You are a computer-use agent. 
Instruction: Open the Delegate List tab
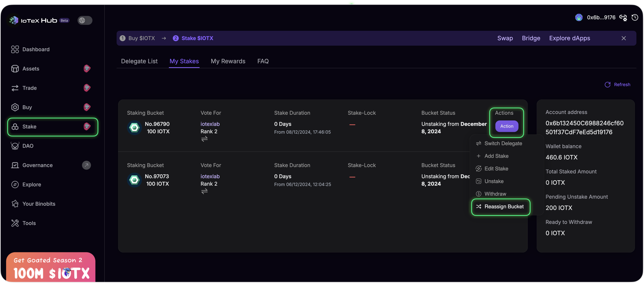(x=139, y=61)
